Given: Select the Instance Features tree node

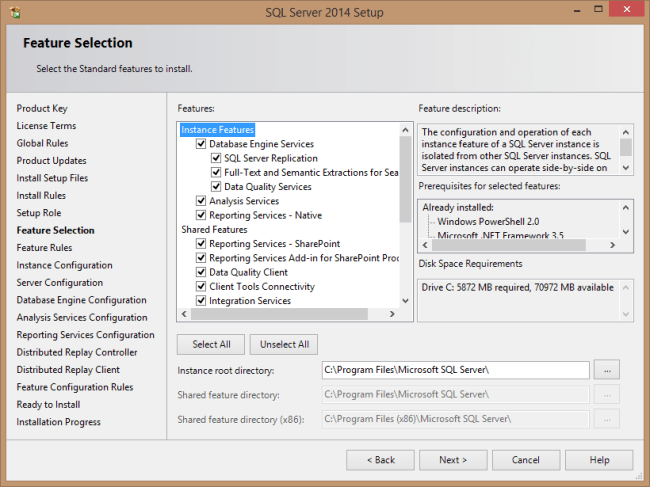Looking at the screenshot, I should [217, 130].
